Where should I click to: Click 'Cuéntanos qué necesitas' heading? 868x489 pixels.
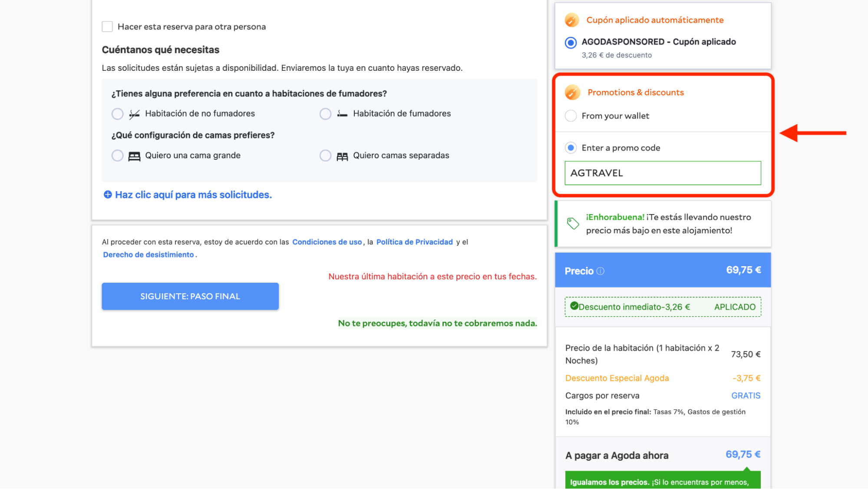coord(161,50)
